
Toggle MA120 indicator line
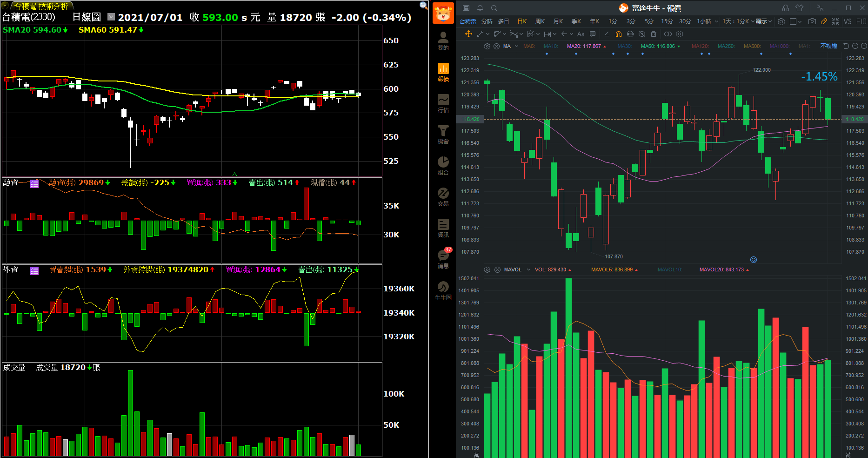tap(700, 46)
